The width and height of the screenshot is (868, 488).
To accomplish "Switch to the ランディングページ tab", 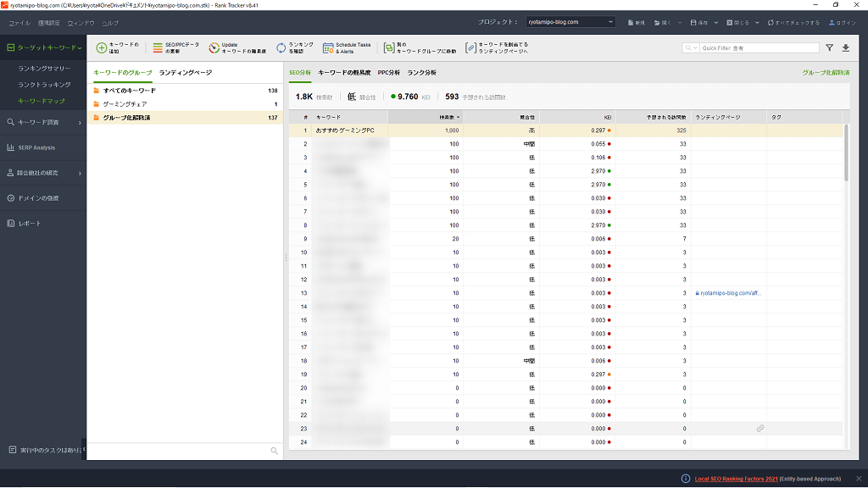I will tap(185, 73).
